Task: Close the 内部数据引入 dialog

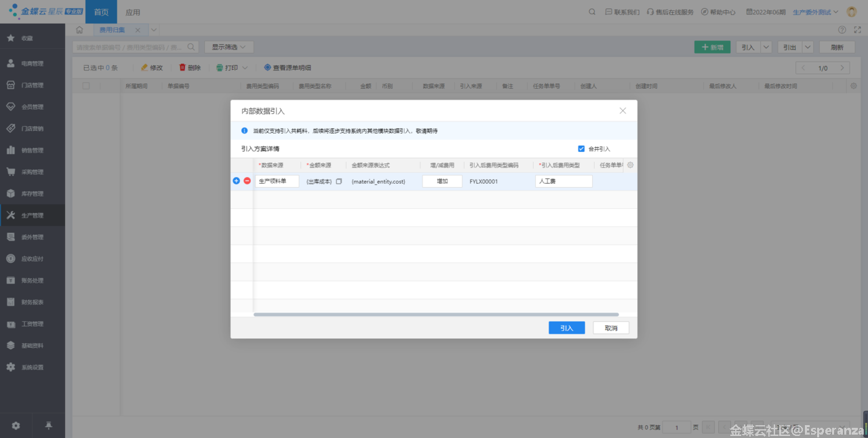Action: [623, 111]
